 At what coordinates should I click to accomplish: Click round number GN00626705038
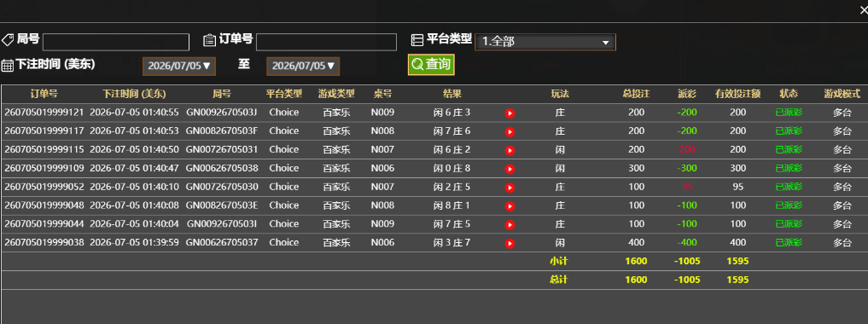221,168
